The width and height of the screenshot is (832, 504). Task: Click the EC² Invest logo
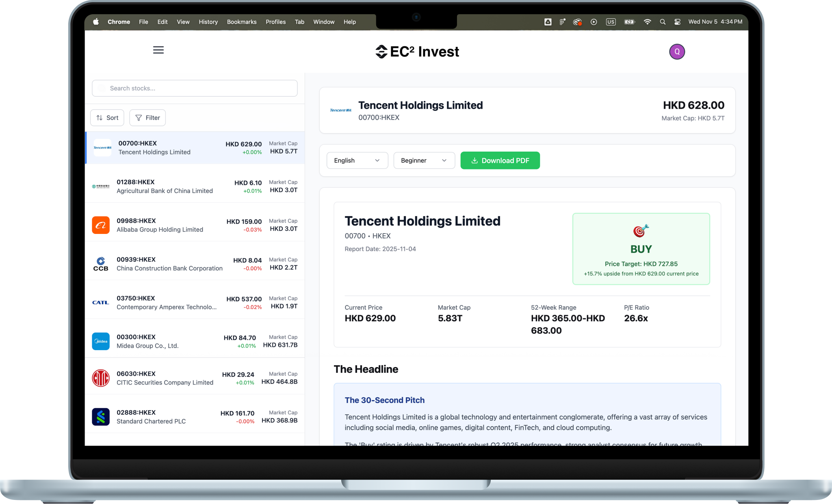416,51
